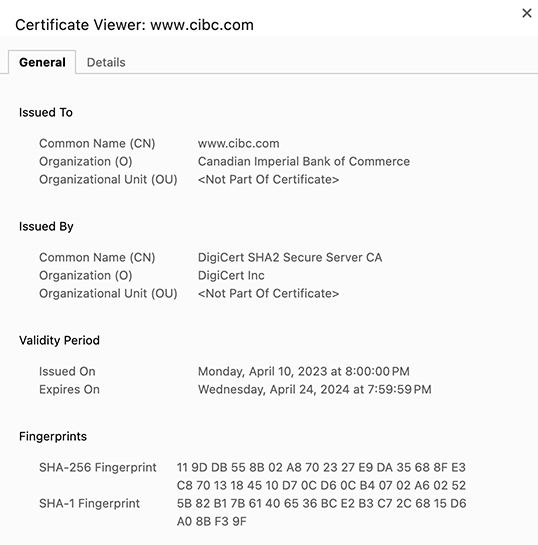
Task: Click the Expires On label
Action: (x=69, y=390)
